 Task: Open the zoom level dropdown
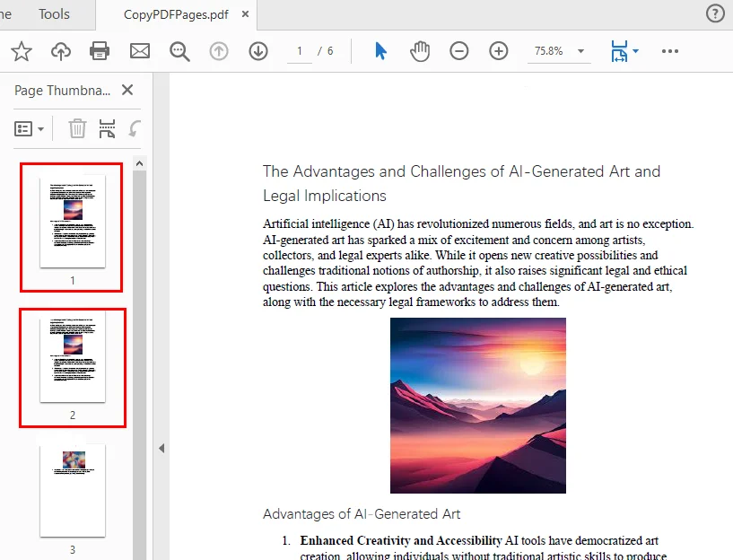[580, 51]
